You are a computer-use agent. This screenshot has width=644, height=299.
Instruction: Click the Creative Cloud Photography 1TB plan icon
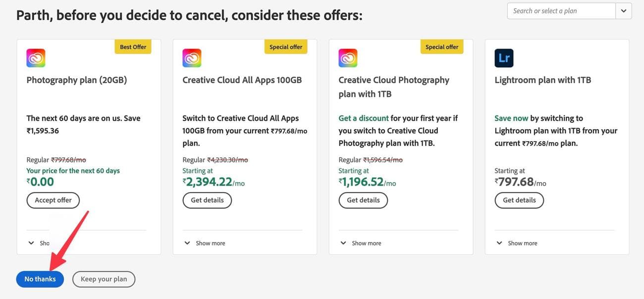(348, 57)
